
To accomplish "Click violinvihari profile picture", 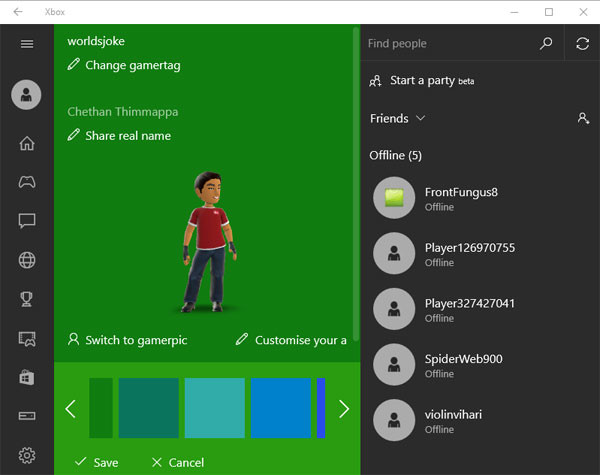I will pyautogui.click(x=394, y=420).
